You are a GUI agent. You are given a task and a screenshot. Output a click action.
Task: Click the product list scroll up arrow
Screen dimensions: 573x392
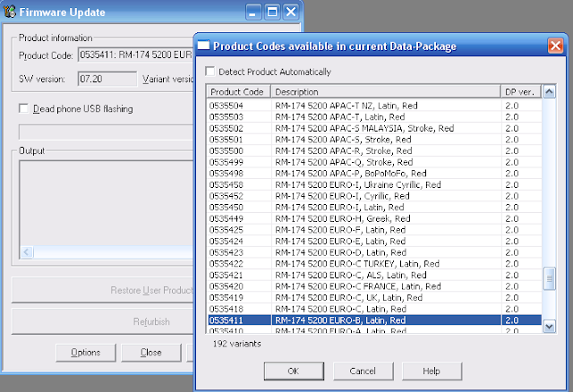[549, 91]
